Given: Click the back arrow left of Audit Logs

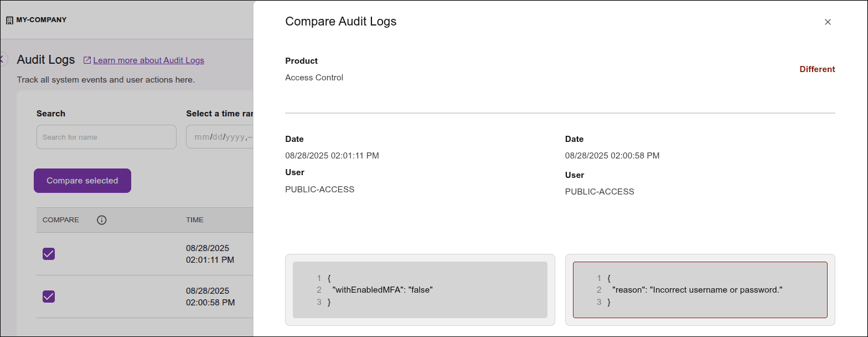Looking at the screenshot, I should [3, 59].
